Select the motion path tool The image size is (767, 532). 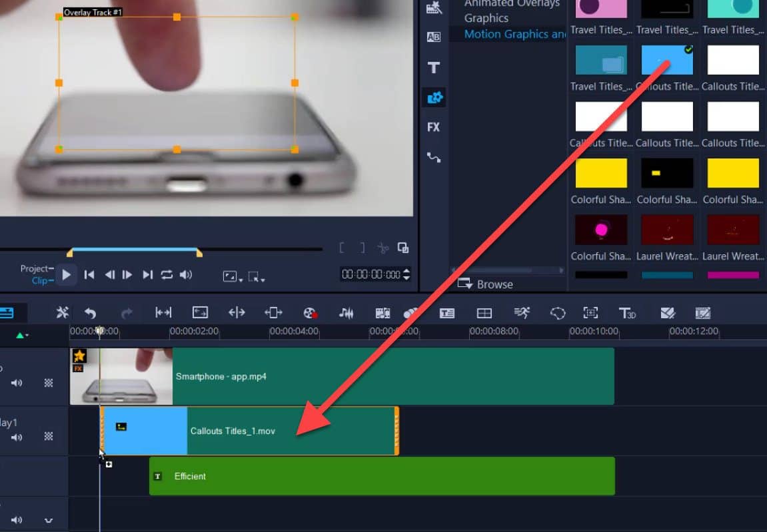click(434, 158)
